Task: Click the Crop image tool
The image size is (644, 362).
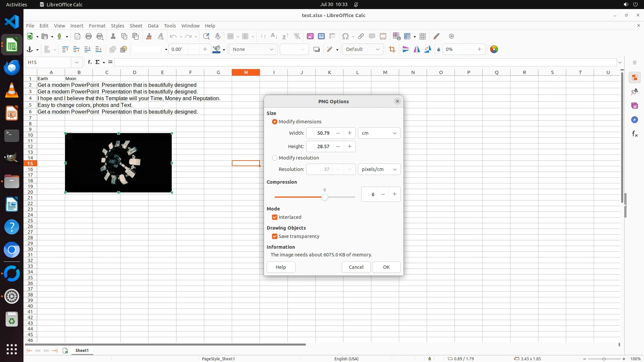Action: click(x=392, y=49)
